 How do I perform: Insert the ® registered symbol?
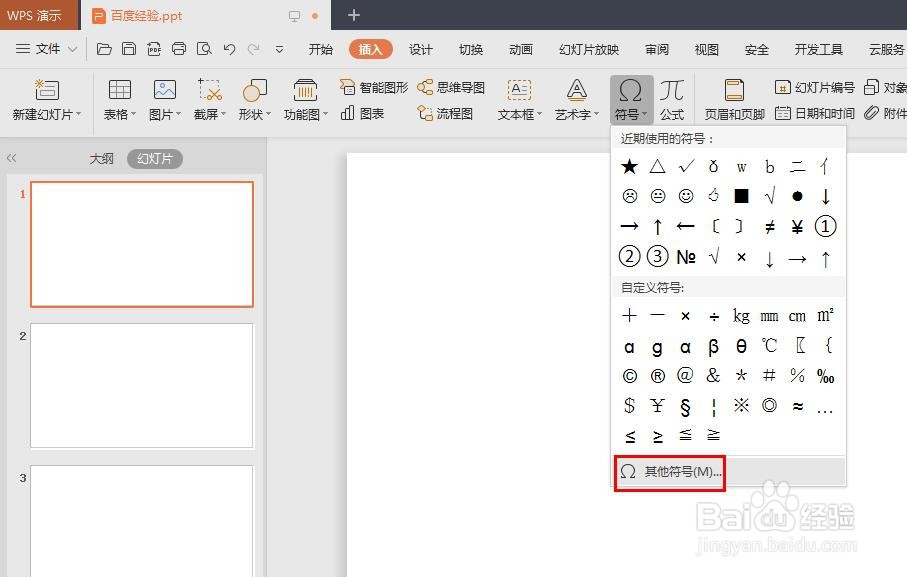[x=658, y=376]
